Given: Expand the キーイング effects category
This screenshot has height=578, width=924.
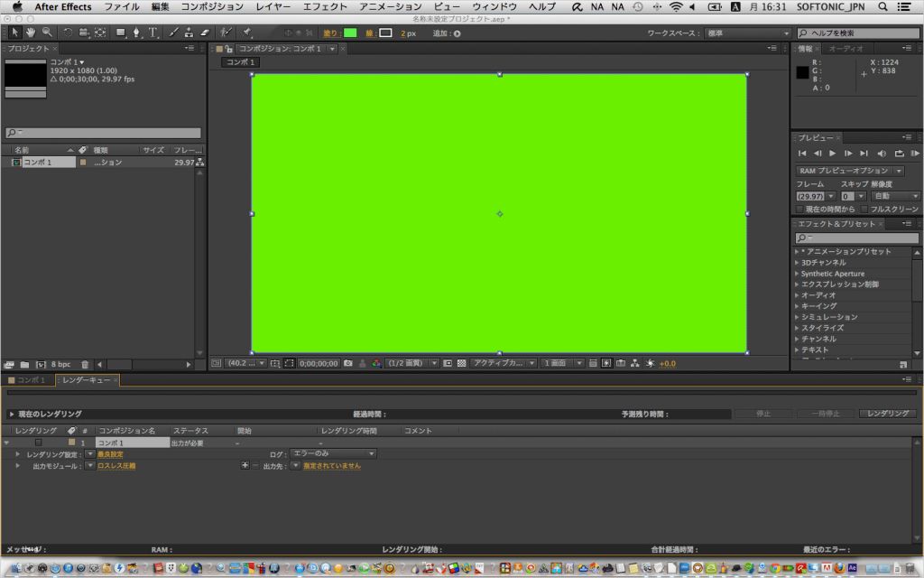Looking at the screenshot, I should point(798,306).
